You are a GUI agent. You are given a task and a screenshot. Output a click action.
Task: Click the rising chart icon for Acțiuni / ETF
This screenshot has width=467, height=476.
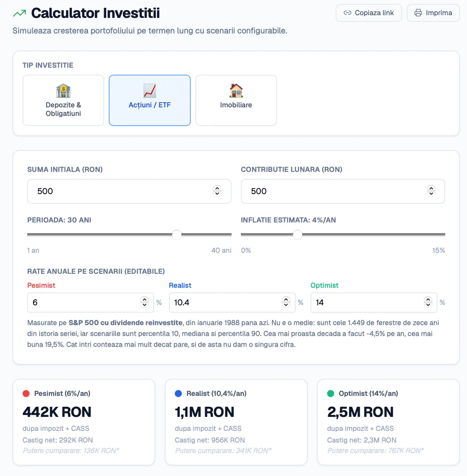tap(150, 91)
